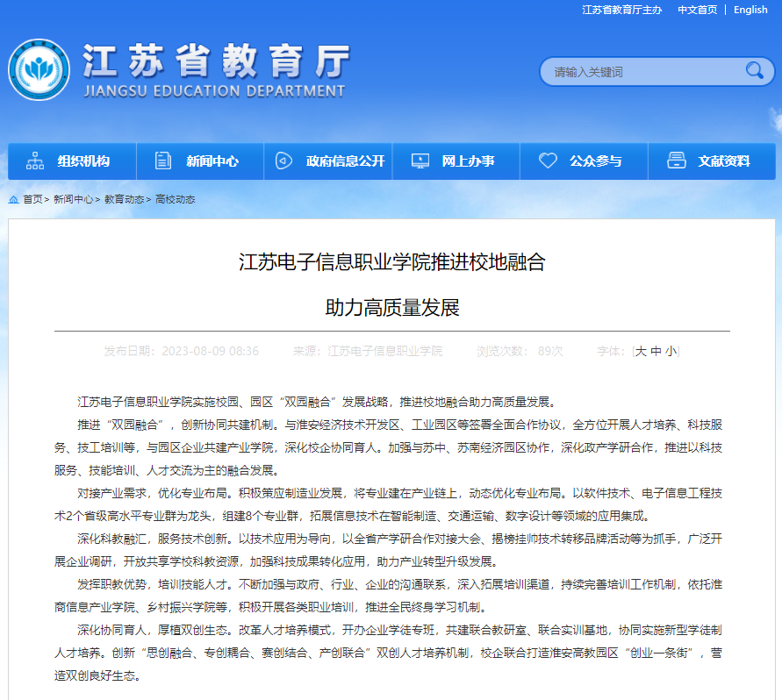The height and width of the screenshot is (700, 782).
Task: Open the 组织机构 menu
Action: pos(72,161)
